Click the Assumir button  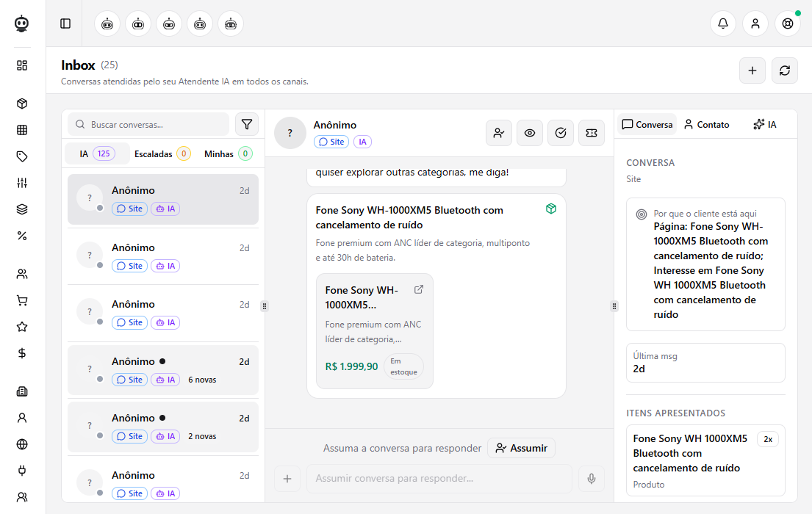[522, 448]
